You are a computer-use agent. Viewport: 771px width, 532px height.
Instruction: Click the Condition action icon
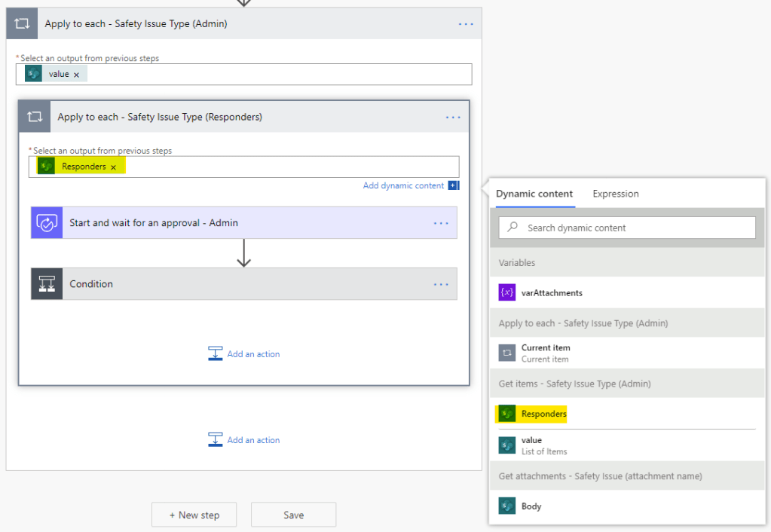coord(47,284)
